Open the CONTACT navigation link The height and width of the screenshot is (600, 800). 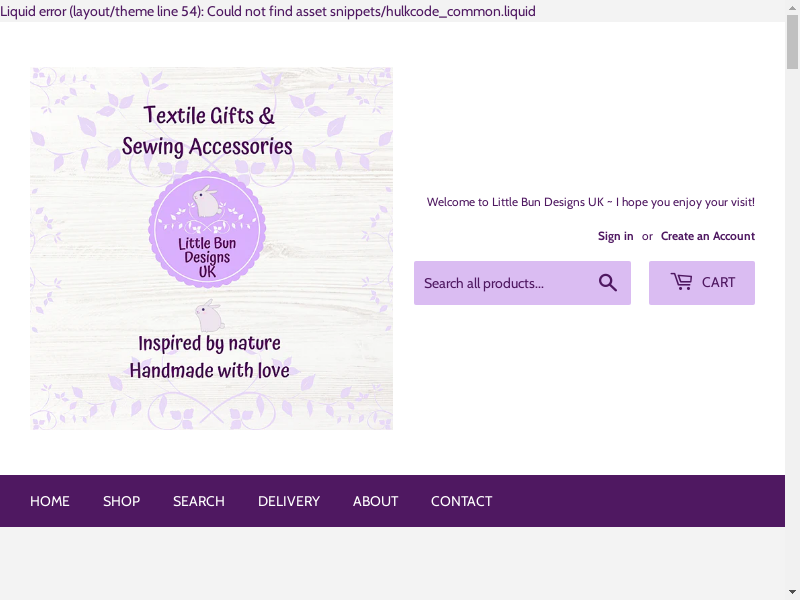[461, 501]
